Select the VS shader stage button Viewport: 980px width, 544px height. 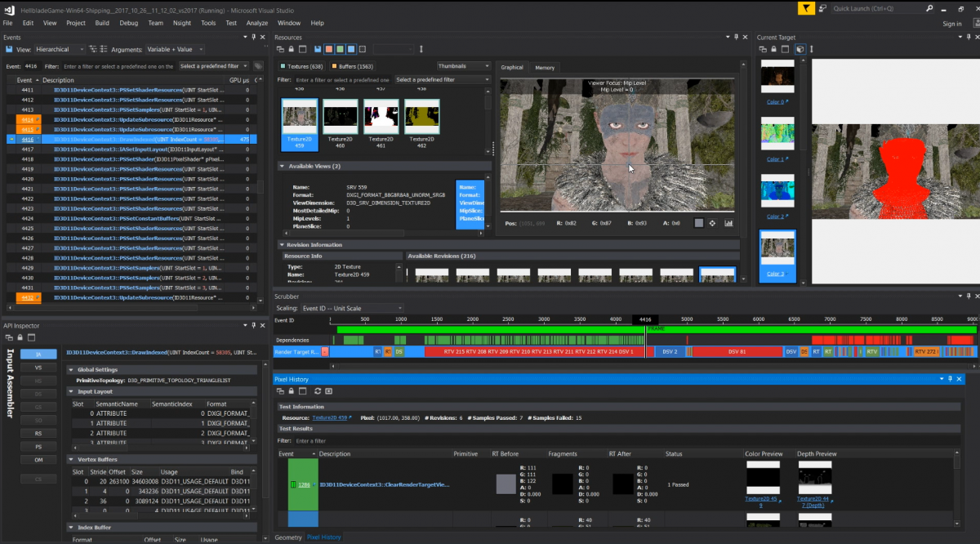38,368
